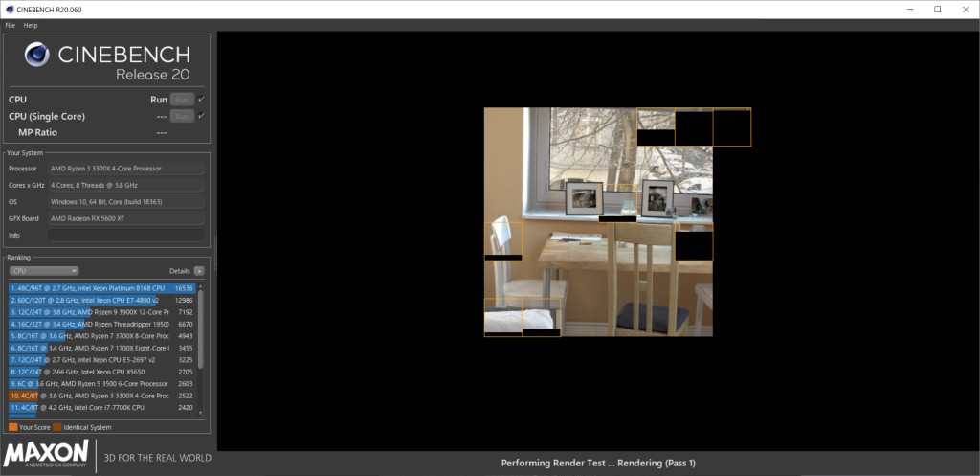Click the render status text in bottom bar
Viewport: 980px width, 476px height.
pyautogui.click(x=598, y=464)
